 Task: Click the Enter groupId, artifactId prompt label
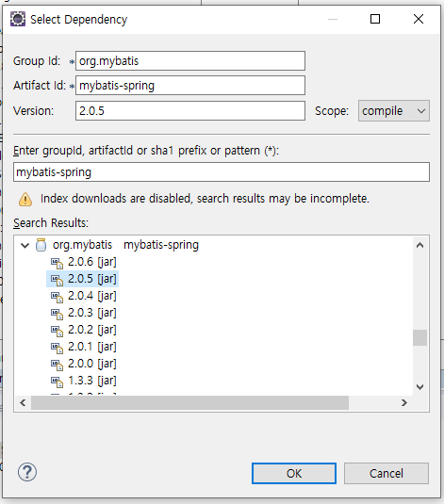click(146, 151)
